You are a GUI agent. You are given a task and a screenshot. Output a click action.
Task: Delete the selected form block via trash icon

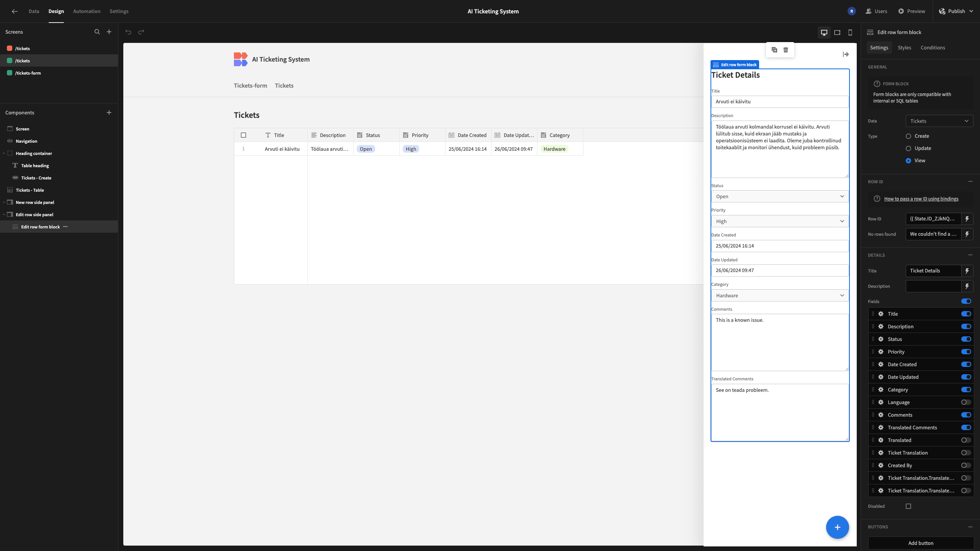coord(786,50)
